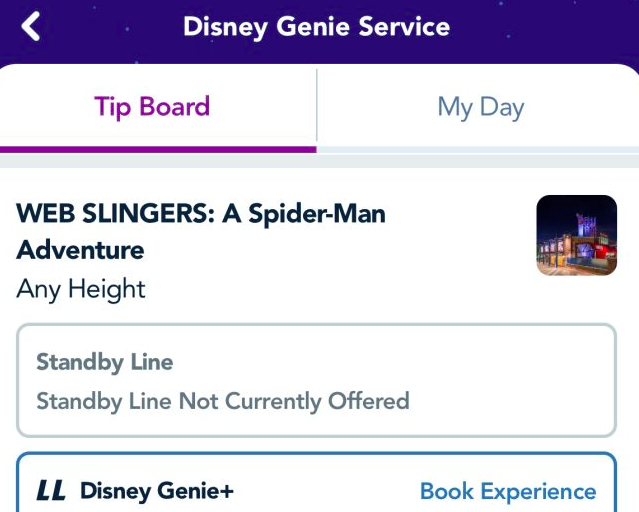Switch to the Tip Board tab

tap(152, 107)
